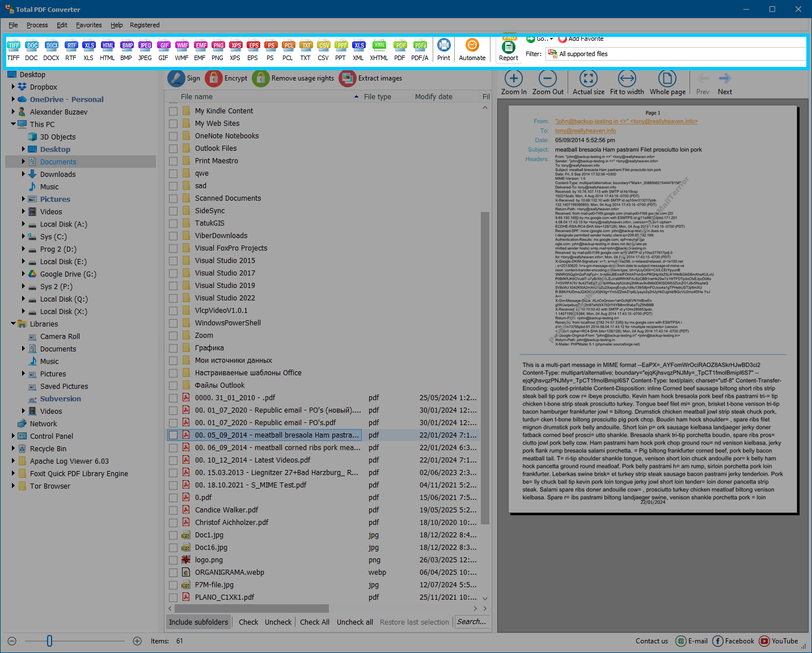Adjust the folder tree zoom slider

click(x=49, y=641)
